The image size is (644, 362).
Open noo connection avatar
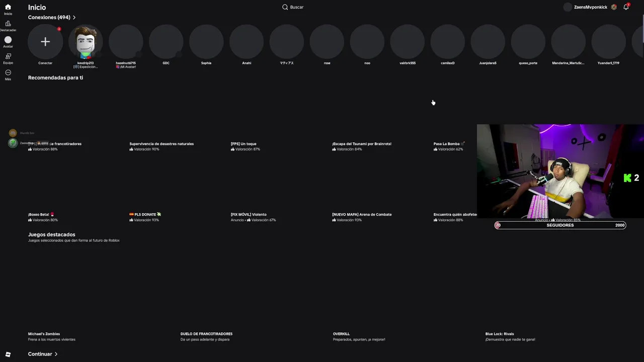(x=367, y=42)
